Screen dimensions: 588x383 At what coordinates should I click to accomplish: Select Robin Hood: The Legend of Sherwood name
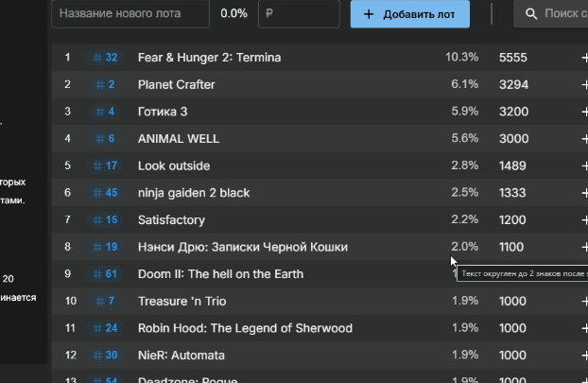[245, 328]
